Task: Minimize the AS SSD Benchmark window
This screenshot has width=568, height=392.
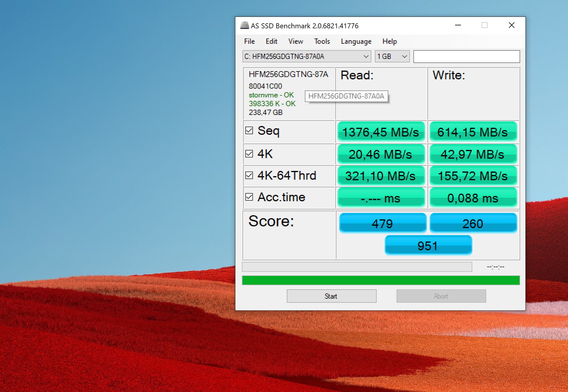Action: point(458,25)
